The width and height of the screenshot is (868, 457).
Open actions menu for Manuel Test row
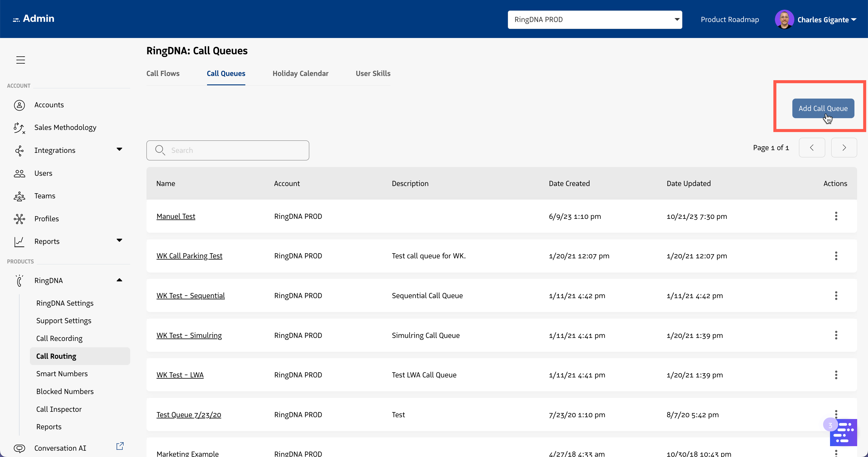coord(836,216)
